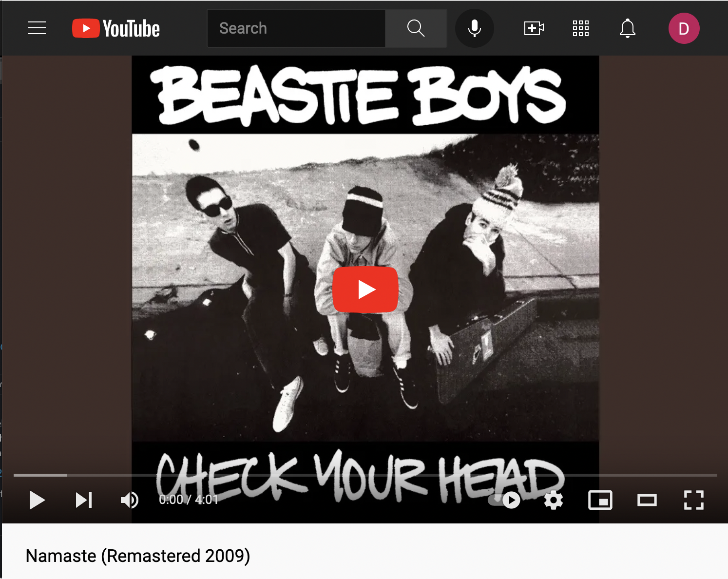Click the large red play button overlay

[x=365, y=289]
